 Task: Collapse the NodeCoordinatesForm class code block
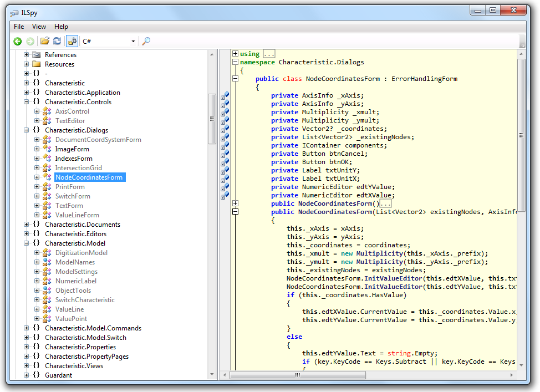tap(235, 79)
